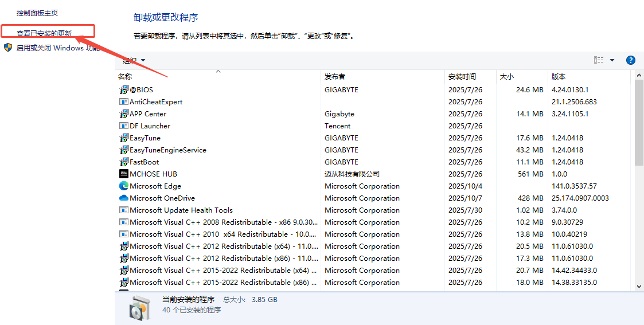Select the Microsoft Edge icon
The width and height of the screenshot is (644, 325).
(123, 186)
